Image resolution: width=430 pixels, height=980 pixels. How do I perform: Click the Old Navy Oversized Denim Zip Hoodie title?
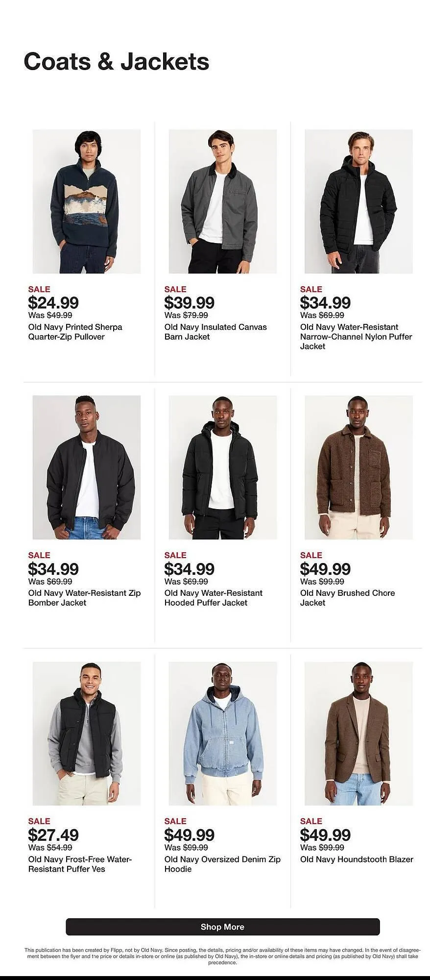222,864
